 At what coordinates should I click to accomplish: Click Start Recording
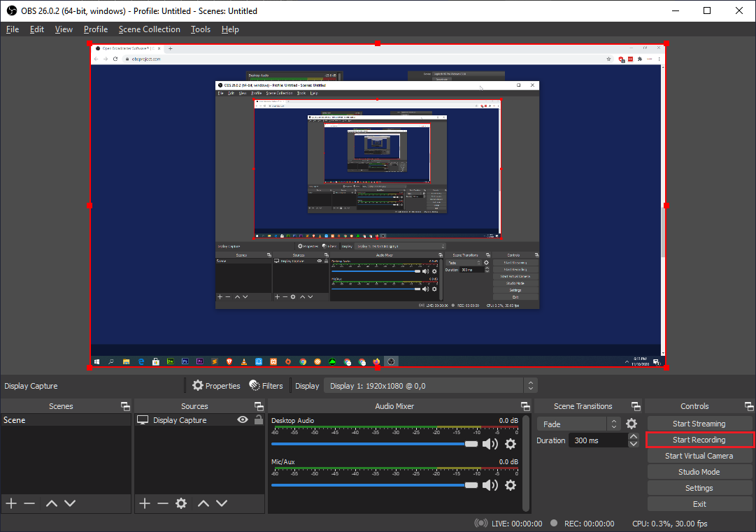click(699, 440)
